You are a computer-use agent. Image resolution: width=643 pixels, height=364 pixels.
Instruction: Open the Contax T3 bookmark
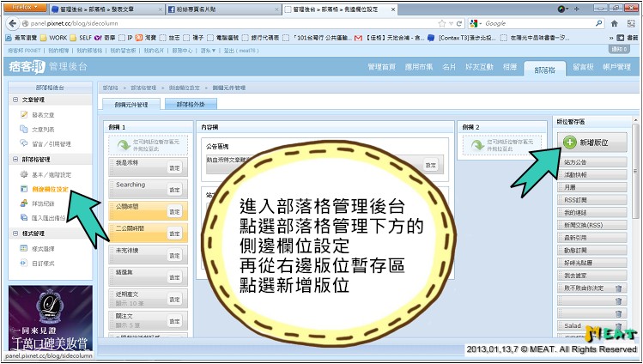462,38
